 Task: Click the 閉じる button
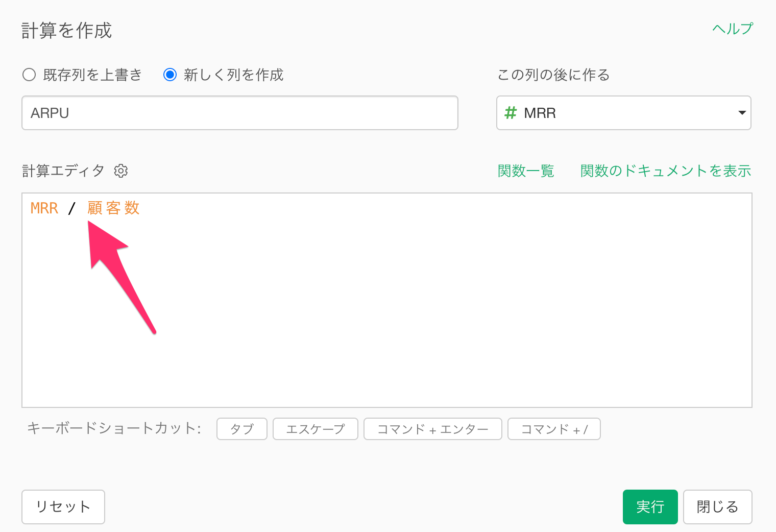(718, 507)
